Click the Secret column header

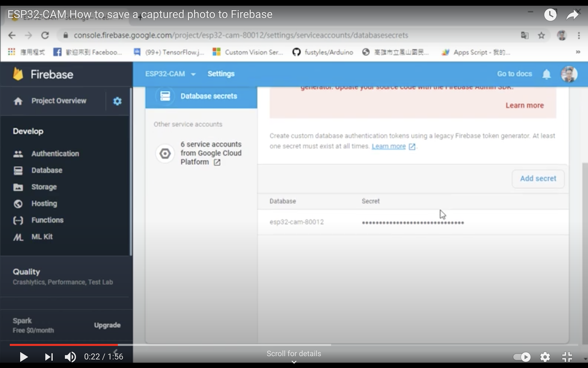(371, 201)
